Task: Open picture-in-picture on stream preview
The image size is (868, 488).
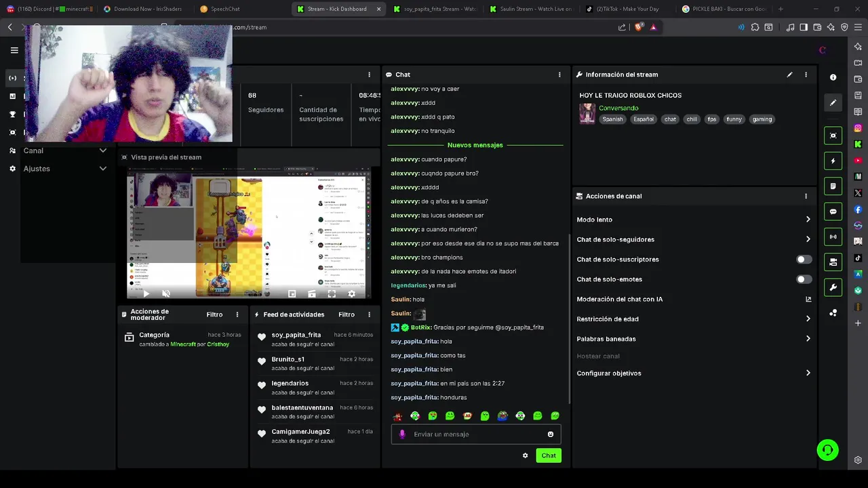Action: coord(292,294)
